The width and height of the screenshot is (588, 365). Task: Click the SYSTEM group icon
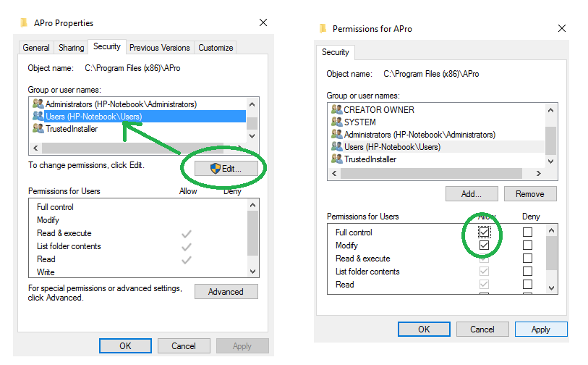coord(336,122)
